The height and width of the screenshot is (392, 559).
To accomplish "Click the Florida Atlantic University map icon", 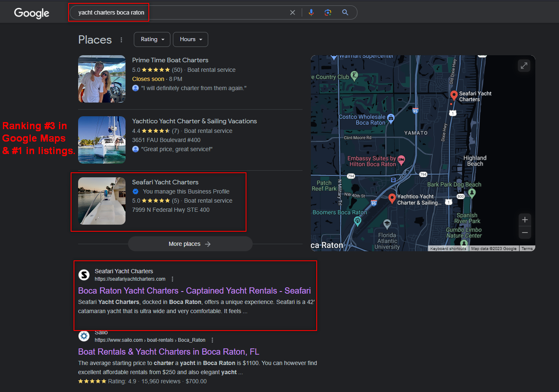I will (x=387, y=224).
